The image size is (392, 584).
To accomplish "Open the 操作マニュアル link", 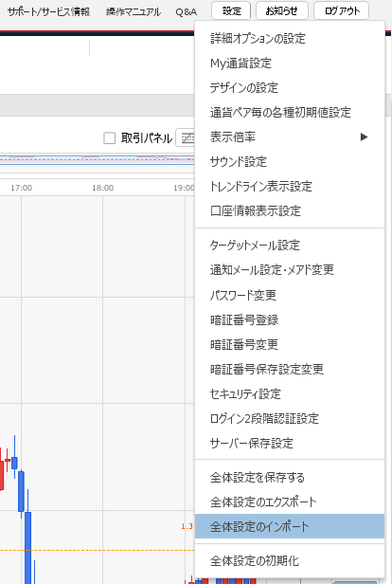I will coord(134,11).
